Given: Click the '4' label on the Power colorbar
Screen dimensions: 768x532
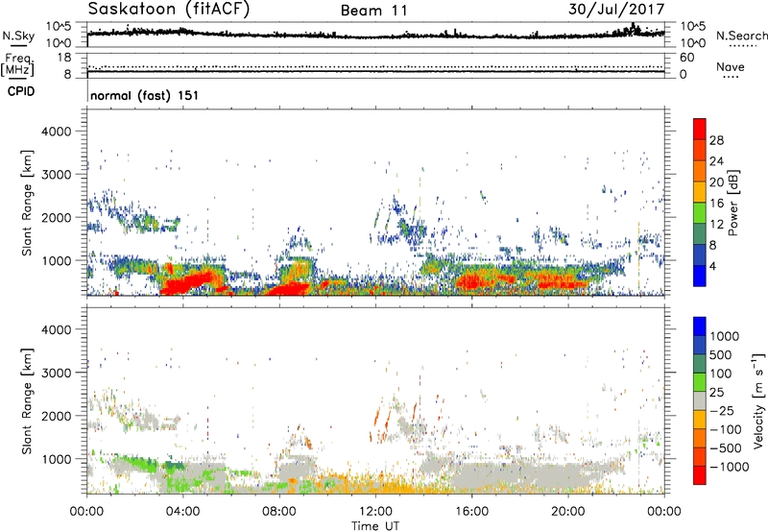Looking at the screenshot, I should (713, 267).
